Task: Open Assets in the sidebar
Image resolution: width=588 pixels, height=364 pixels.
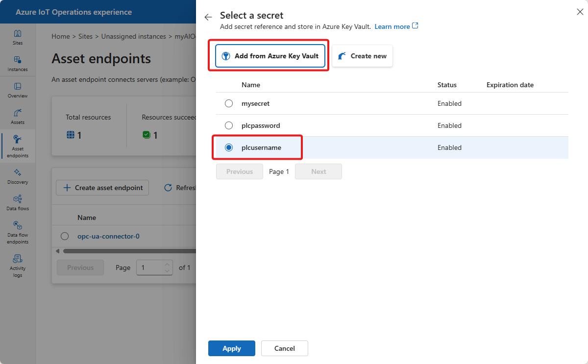Action: [18, 117]
